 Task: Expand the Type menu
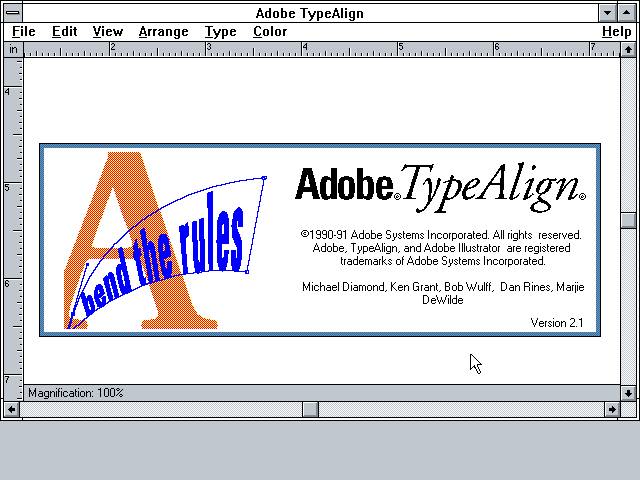pos(220,31)
